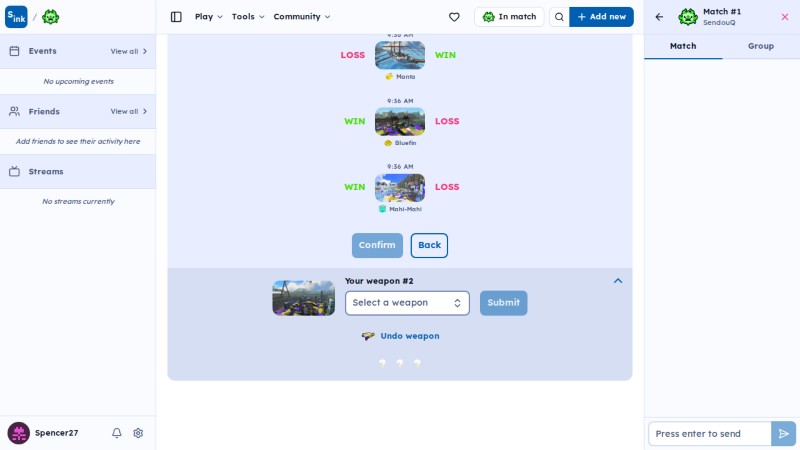Viewport: 800px width, 450px height.
Task: Click the Manta mode icon
Action: pyautogui.click(x=389, y=77)
